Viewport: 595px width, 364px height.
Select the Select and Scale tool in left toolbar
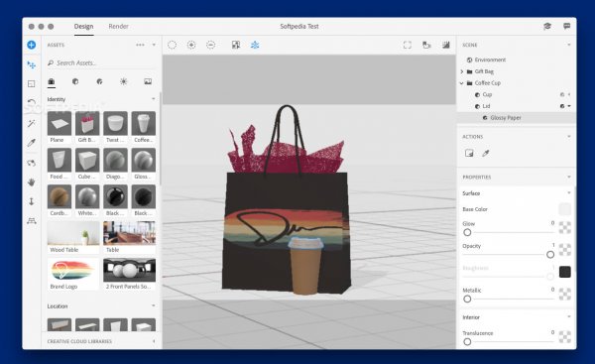point(32,84)
